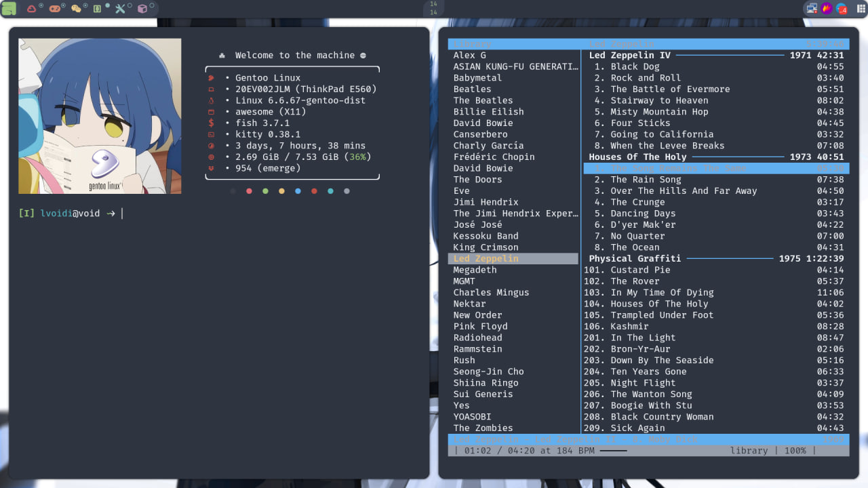Screen dimensions: 868x488
Task: Select the track Stairway to Heaven
Action: pyautogui.click(x=658, y=100)
